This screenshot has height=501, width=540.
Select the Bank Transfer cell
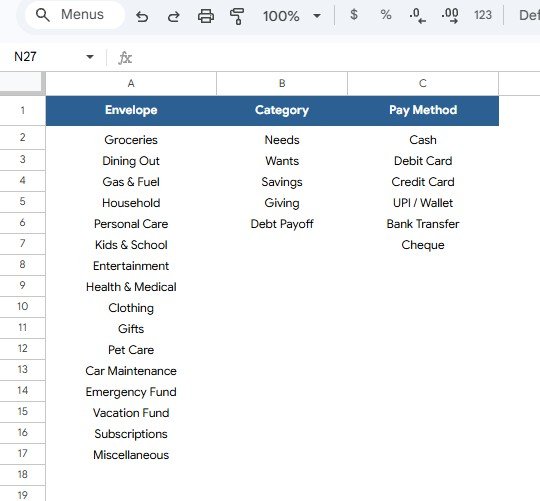click(x=423, y=223)
